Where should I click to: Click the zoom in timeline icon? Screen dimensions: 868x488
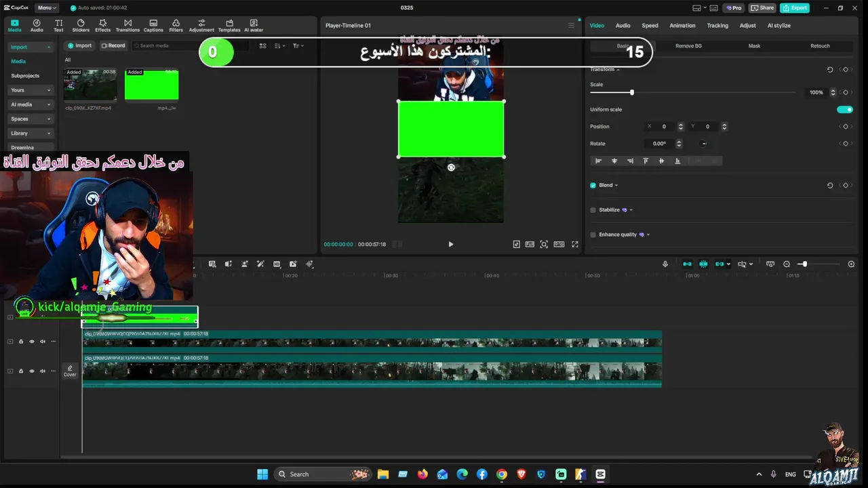tap(852, 264)
